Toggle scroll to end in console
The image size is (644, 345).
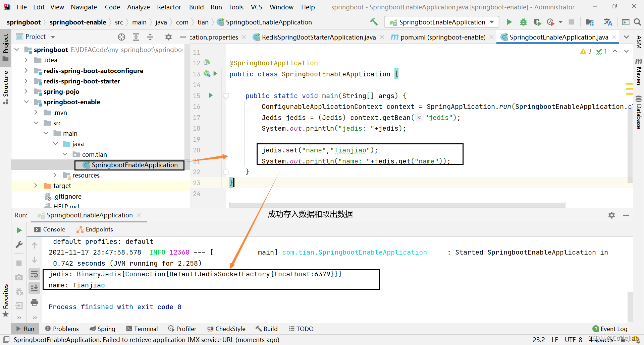34,288
